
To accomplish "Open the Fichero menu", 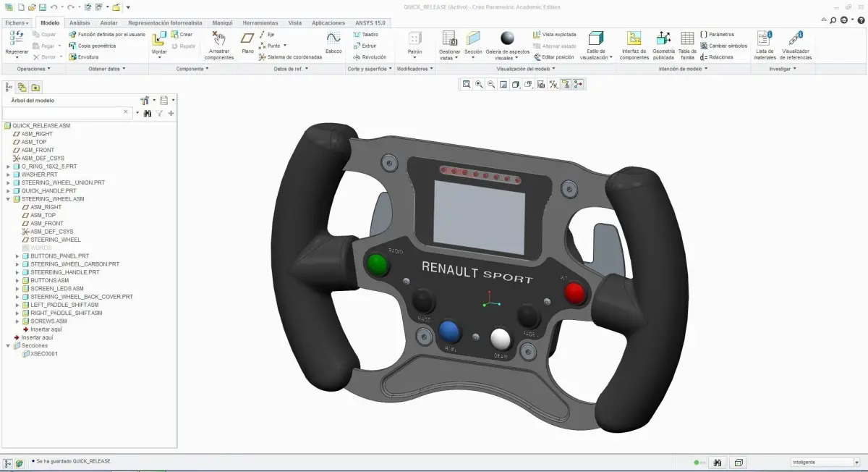I will pyautogui.click(x=17, y=22).
